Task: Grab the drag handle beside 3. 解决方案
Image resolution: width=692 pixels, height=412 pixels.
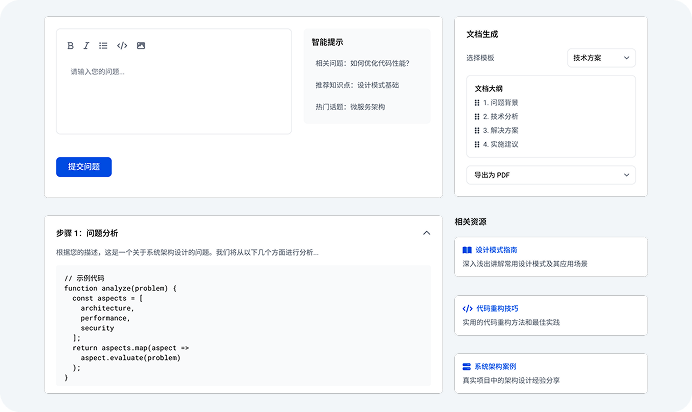Action: point(477,131)
